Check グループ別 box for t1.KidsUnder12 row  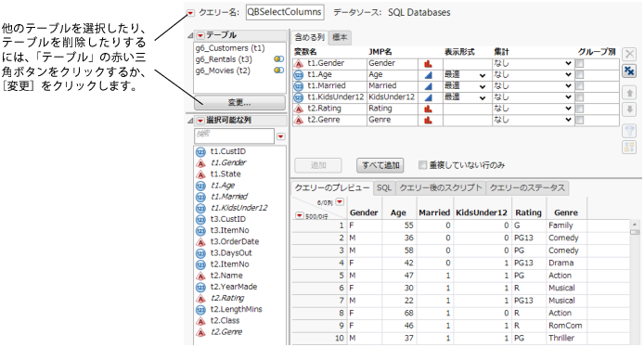tap(580, 97)
